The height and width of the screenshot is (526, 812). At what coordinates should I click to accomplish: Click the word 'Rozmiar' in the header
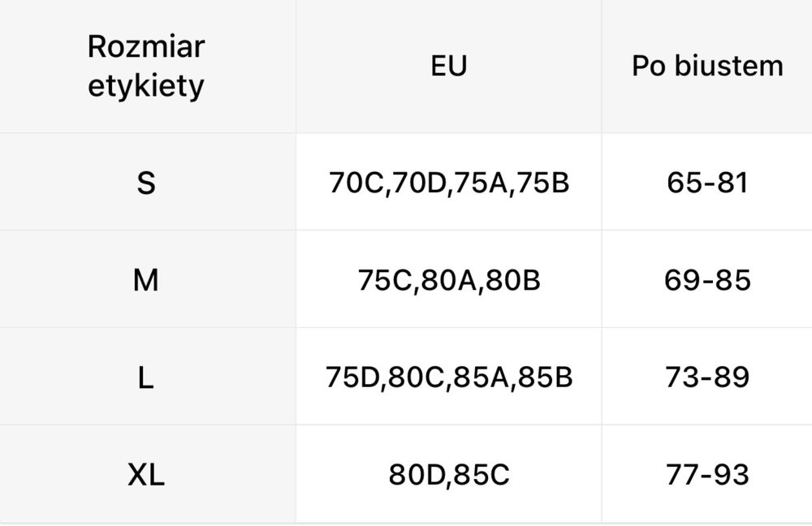click(146, 46)
